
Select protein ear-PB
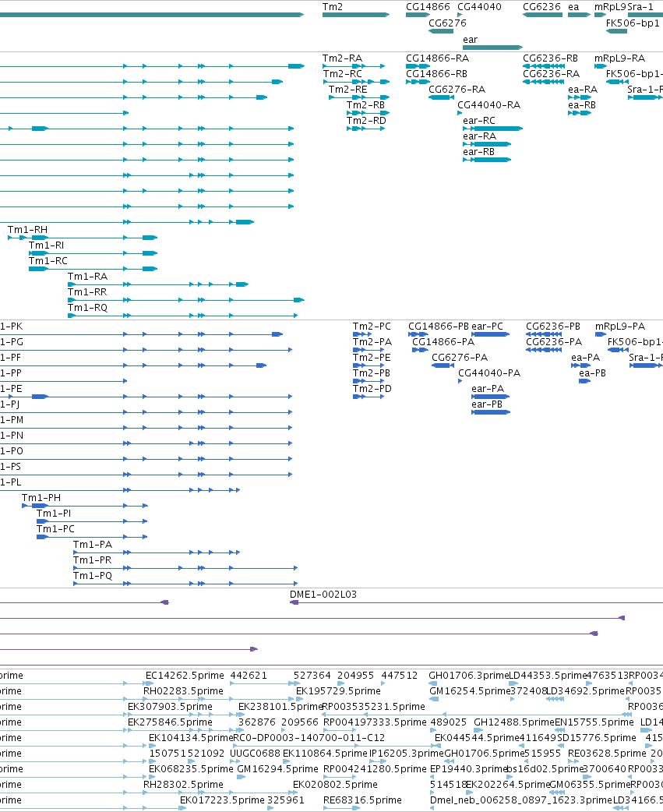pos(491,412)
